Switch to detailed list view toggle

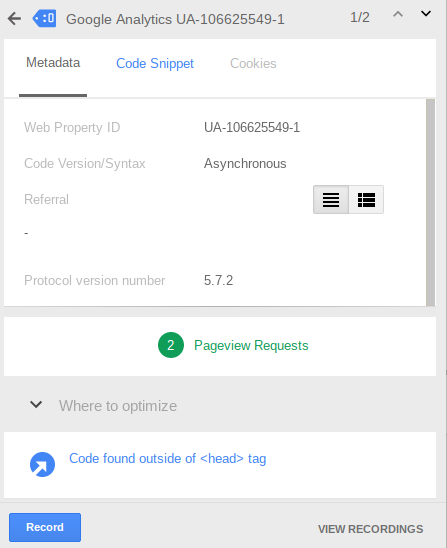[x=366, y=200]
